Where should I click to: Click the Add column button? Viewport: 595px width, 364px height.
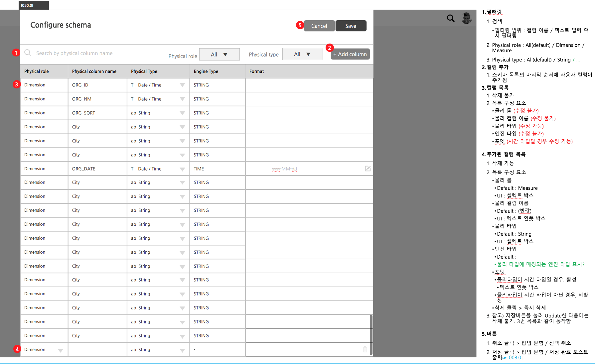pos(350,54)
